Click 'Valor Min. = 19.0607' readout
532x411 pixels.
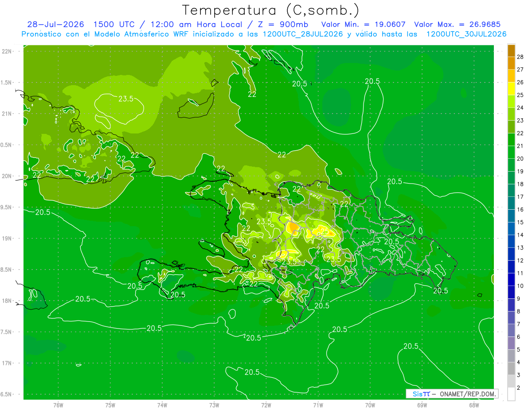364,24
